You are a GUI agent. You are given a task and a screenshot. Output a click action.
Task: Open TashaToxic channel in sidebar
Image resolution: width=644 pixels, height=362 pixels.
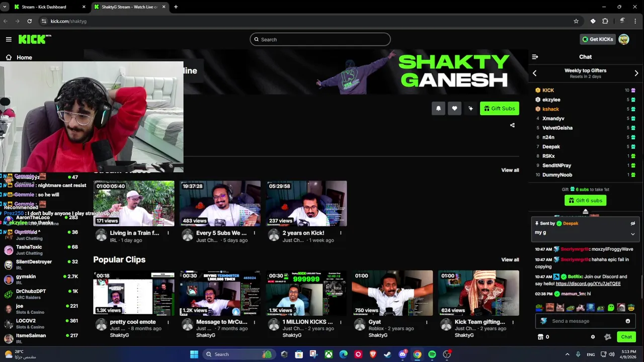[42, 250]
